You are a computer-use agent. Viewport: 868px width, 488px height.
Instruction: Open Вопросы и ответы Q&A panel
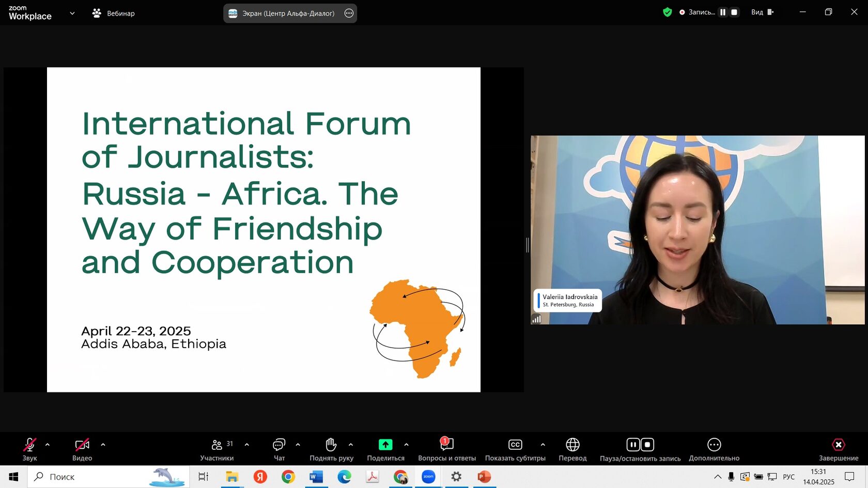tap(447, 449)
